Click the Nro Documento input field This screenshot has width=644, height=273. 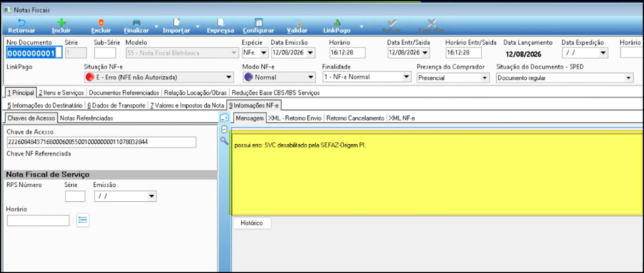[34, 52]
